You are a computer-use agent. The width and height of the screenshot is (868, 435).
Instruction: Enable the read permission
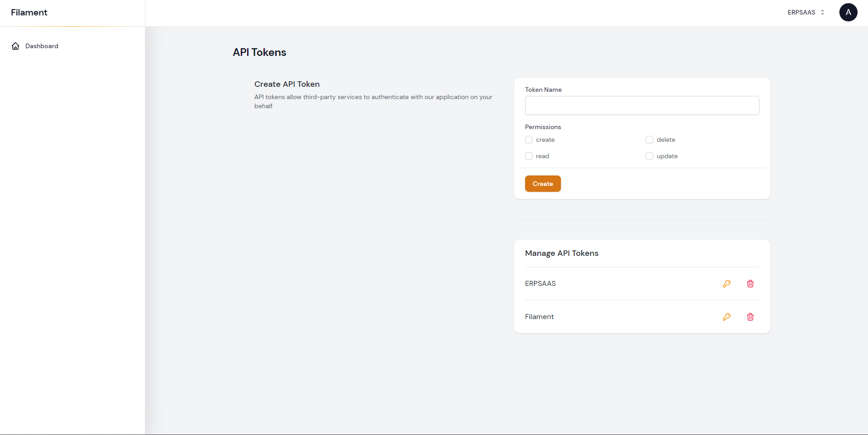click(x=529, y=156)
